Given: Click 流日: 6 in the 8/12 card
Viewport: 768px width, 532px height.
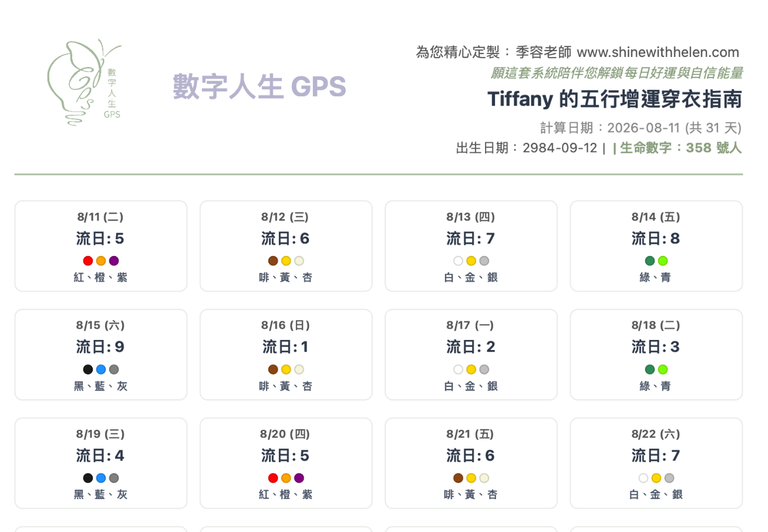Looking at the screenshot, I should point(285,238).
